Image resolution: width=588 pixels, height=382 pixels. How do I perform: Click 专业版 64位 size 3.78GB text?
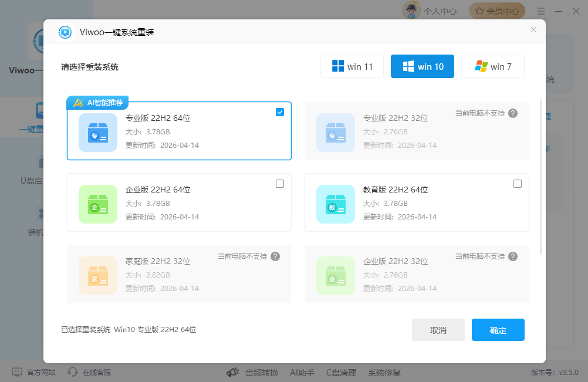tap(148, 132)
